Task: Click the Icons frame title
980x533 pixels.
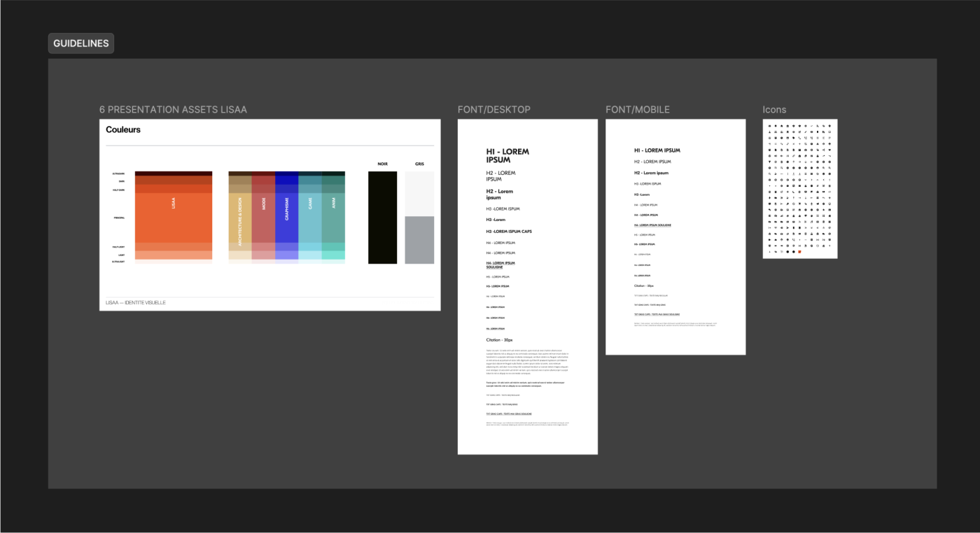Action: [774, 110]
